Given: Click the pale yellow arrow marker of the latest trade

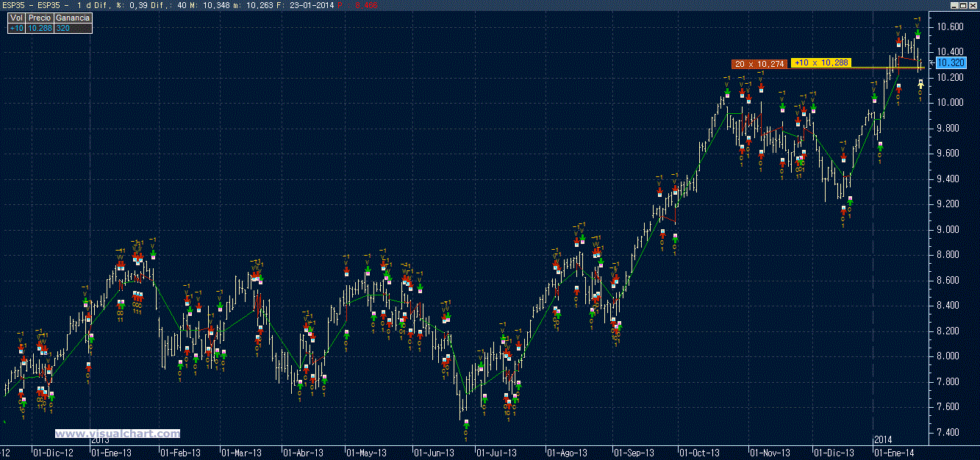Looking at the screenshot, I should point(920,85).
